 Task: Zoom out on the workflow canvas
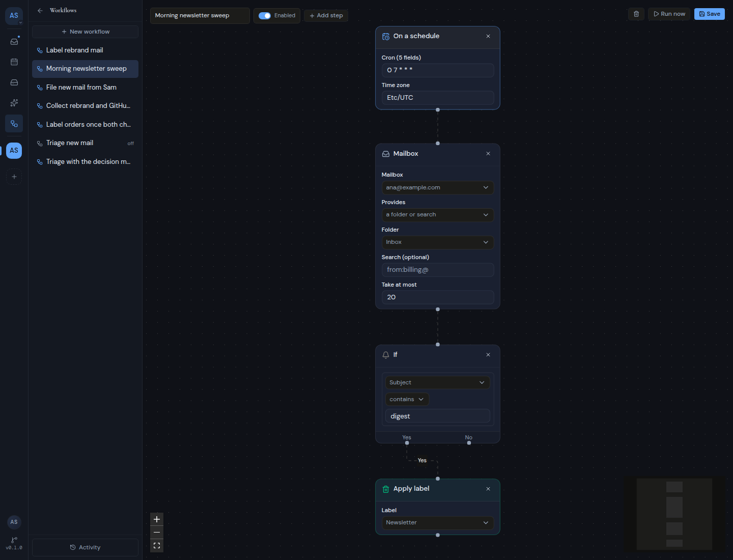(157, 533)
